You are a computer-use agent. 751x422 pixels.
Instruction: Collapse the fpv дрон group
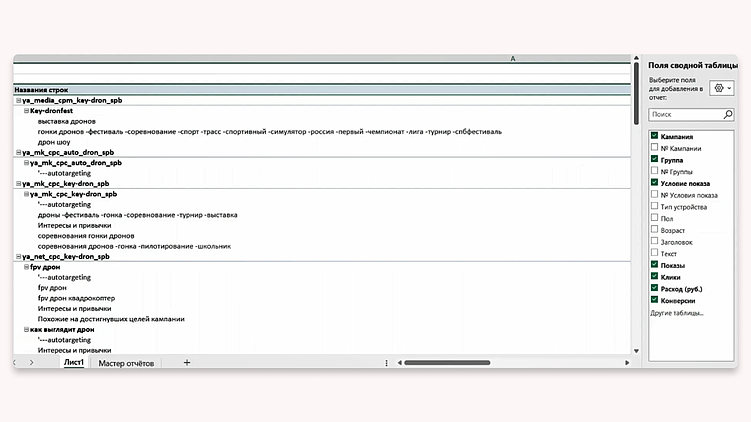pyautogui.click(x=26, y=267)
